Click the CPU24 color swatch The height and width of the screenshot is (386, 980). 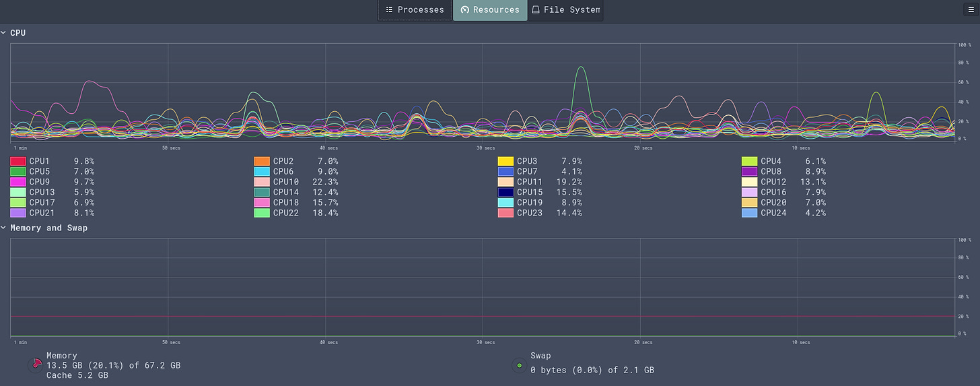(x=750, y=213)
